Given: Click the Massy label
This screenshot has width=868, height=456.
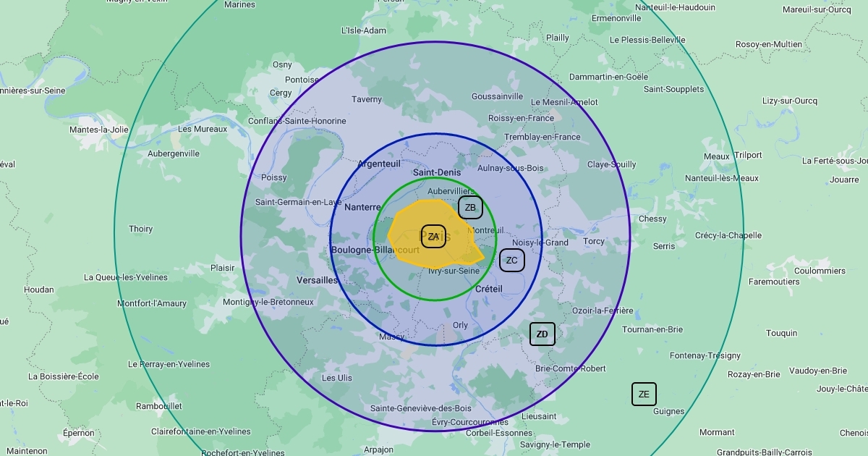Looking at the screenshot, I should [x=392, y=337].
